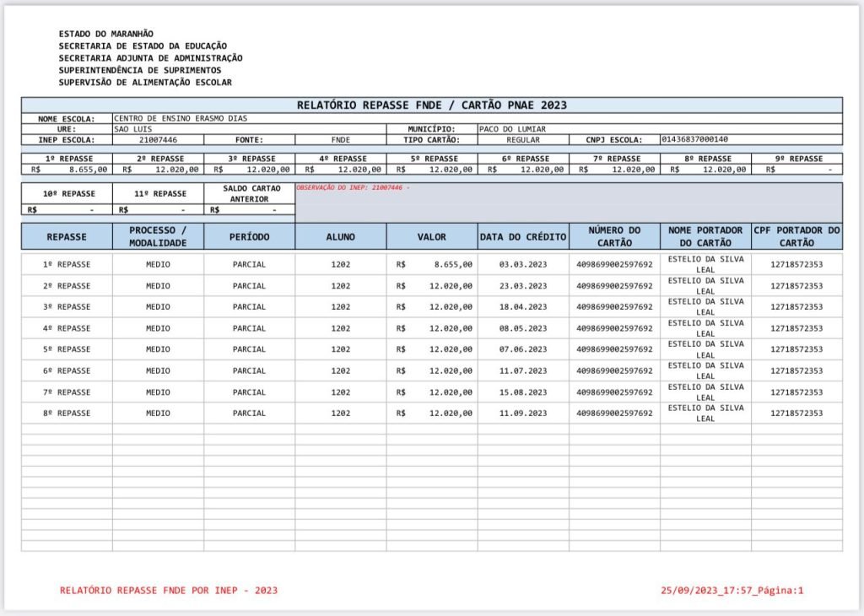Screen dimensions: 864x616
Task: Click the URE value SAO LUIS
Action: coord(133,129)
